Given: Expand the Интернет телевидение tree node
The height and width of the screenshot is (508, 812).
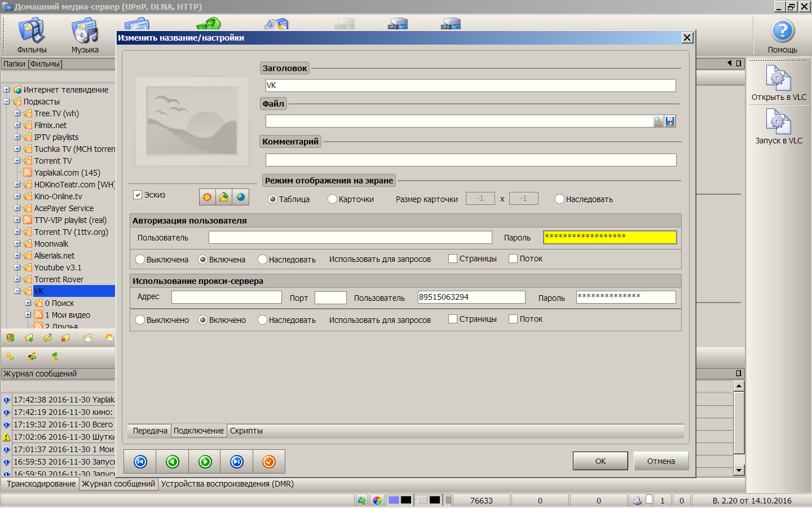Looking at the screenshot, I should [7, 90].
